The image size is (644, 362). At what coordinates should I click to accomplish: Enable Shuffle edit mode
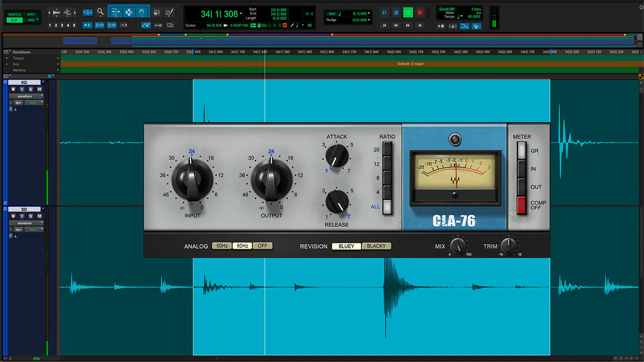click(15, 14)
